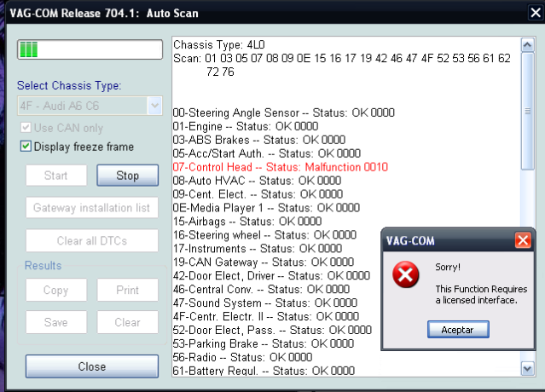Open the Gateway installation list
The height and width of the screenshot is (392, 545).
(92, 208)
